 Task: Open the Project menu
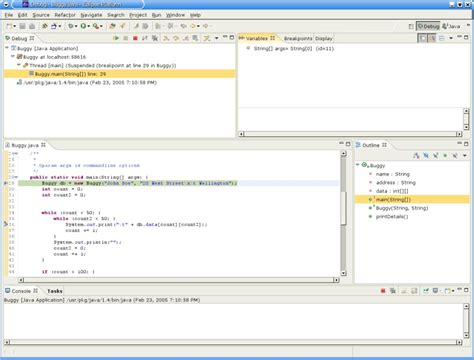[x=138, y=15]
